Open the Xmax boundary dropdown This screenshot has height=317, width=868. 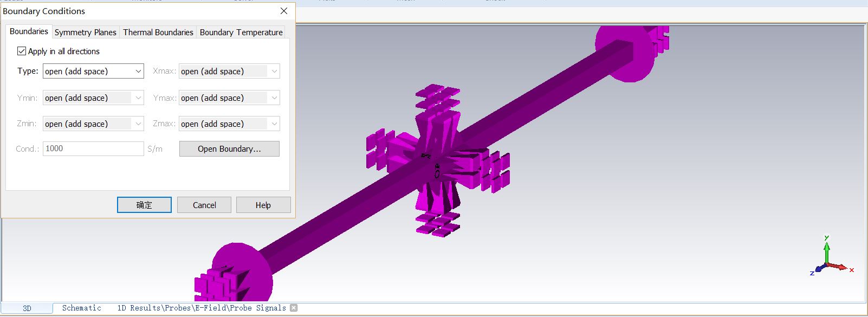pos(229,71)
